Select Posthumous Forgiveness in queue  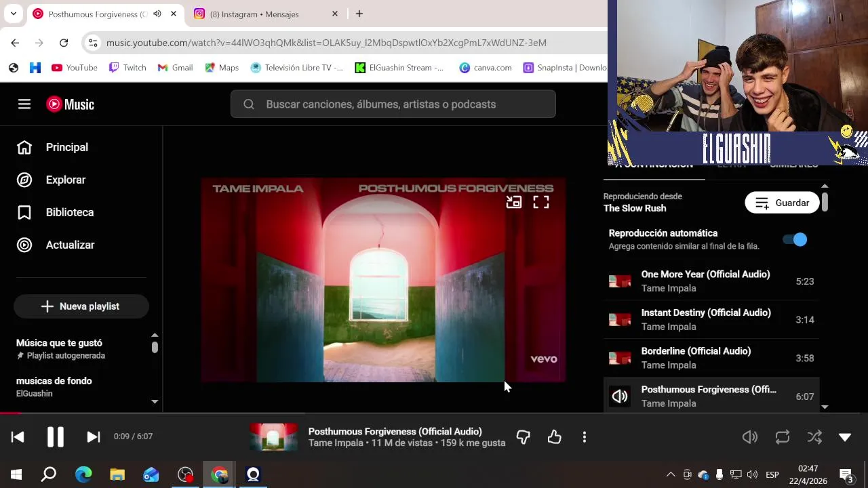click(x=711, y=396)
